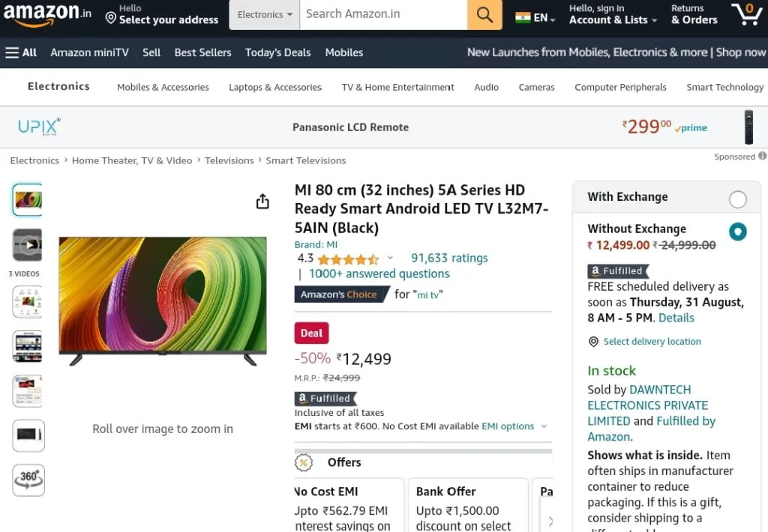Click the Amazon.in logo
The image size is (768, 532).
tap(47, 13)
